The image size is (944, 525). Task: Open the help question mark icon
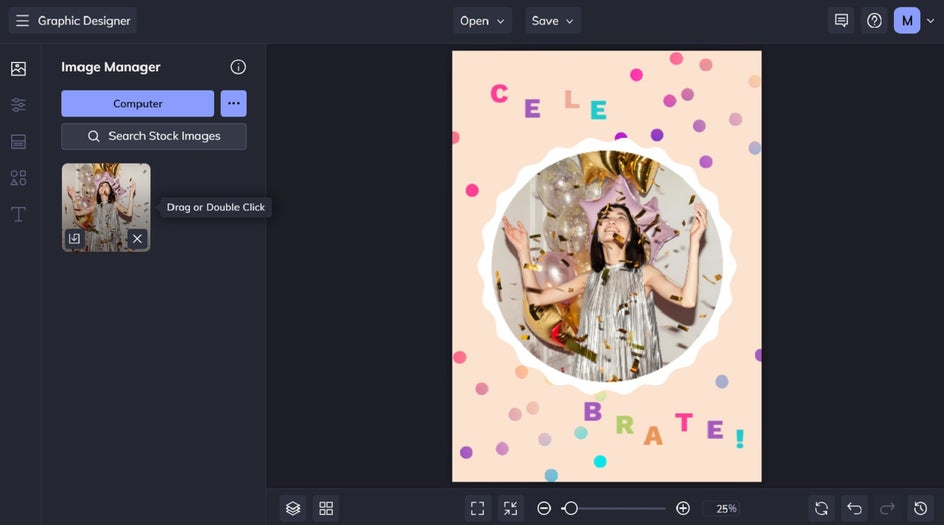click(x=874, y=20)
